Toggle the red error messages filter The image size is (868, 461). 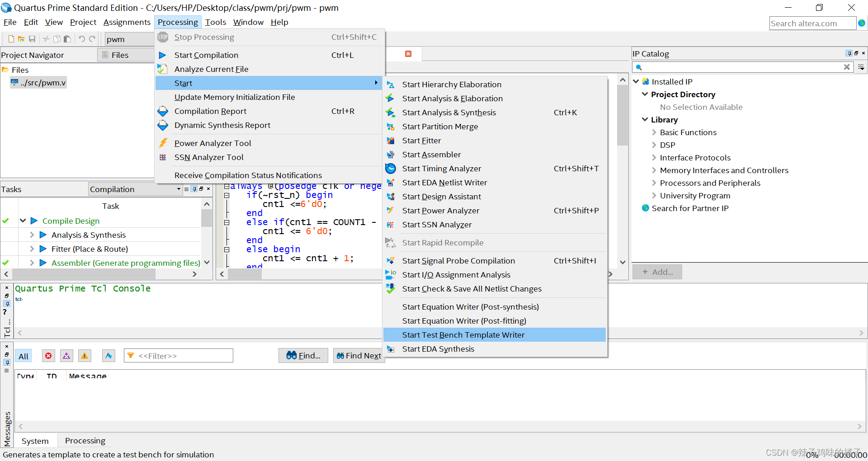tap(48, 356)
